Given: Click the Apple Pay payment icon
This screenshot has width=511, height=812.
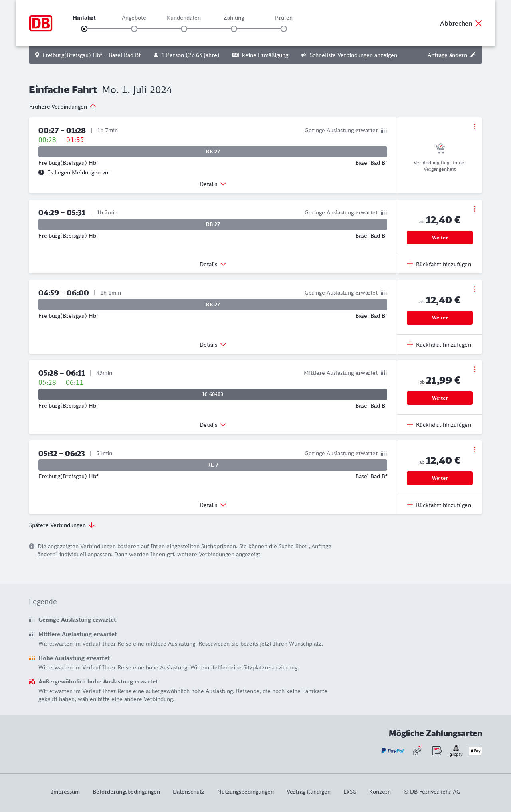Looking at the screenshot, I should [x=475, y=751].
